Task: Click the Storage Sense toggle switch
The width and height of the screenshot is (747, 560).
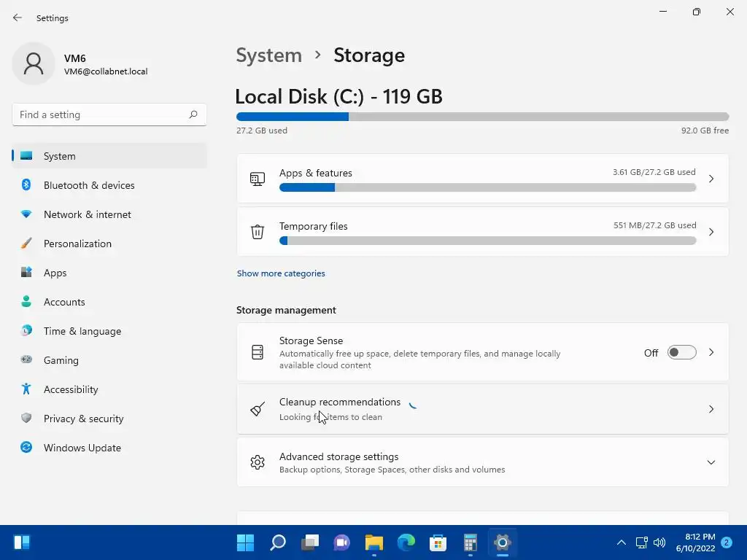Action: 682,353
